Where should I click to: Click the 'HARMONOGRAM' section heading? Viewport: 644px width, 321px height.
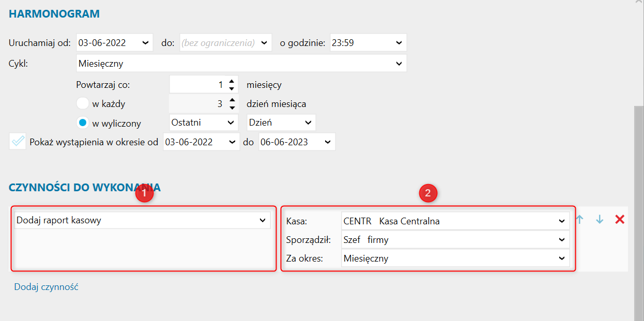point(54,14)
